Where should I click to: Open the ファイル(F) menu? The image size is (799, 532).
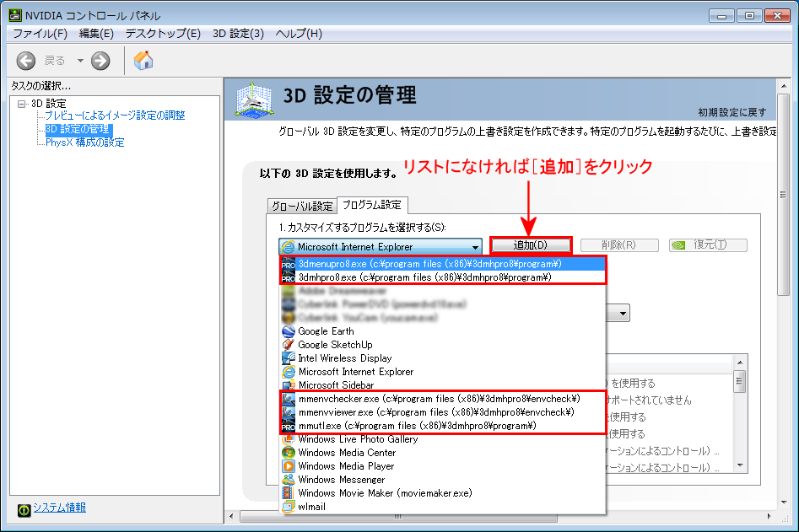click(x=40, y=34)
